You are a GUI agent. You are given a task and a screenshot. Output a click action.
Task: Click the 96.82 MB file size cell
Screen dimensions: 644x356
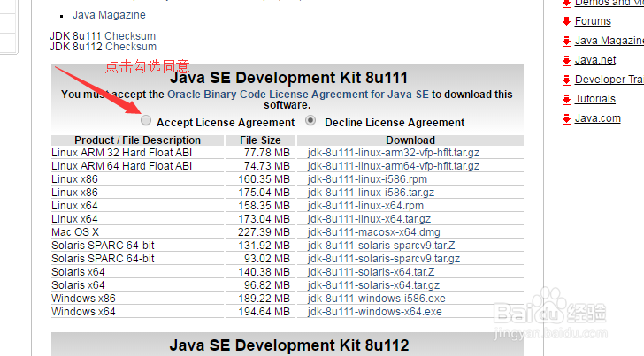[x=267, y=285]
